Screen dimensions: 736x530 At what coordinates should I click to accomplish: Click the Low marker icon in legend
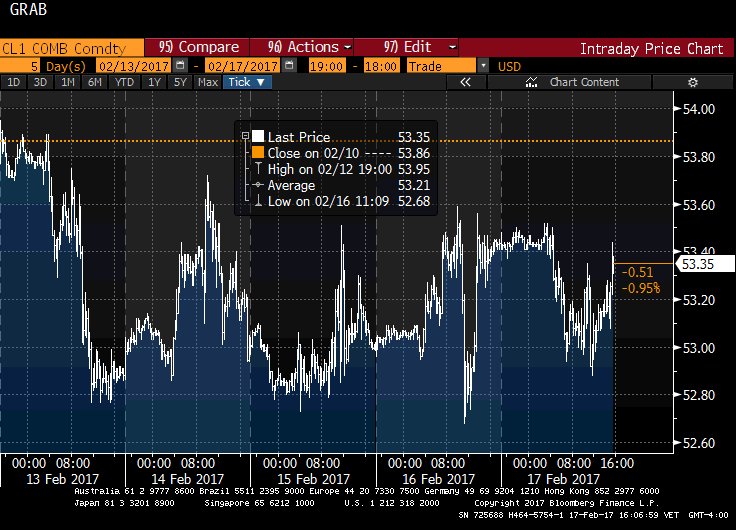point(258,201)
